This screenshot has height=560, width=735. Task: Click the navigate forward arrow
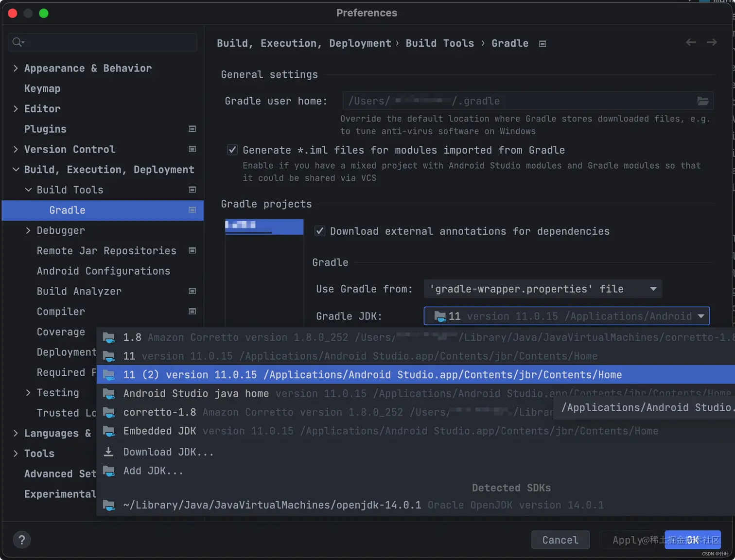(712, 42)
